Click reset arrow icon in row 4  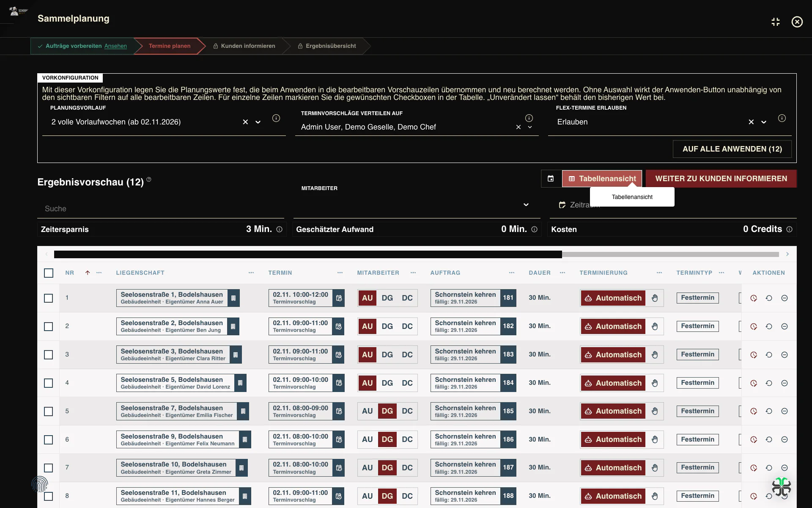769,383
